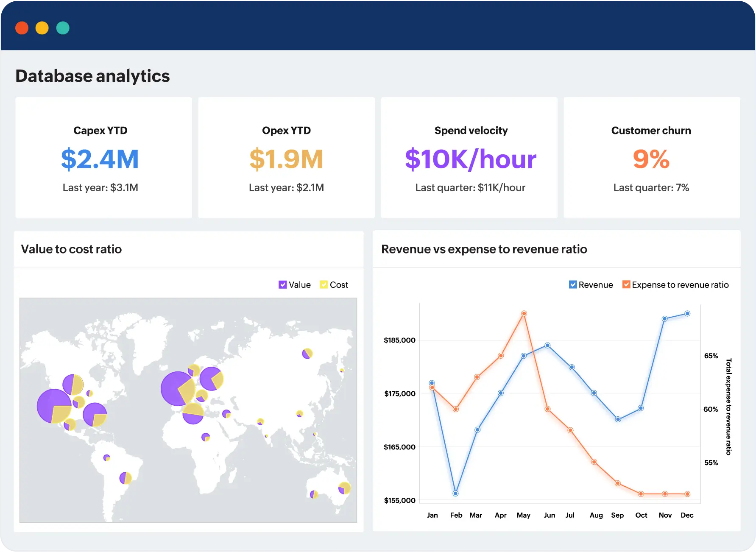Click the Value to cost ratio panel title
The width and height of the screenshot is (756, 552).
coord(71,249)
